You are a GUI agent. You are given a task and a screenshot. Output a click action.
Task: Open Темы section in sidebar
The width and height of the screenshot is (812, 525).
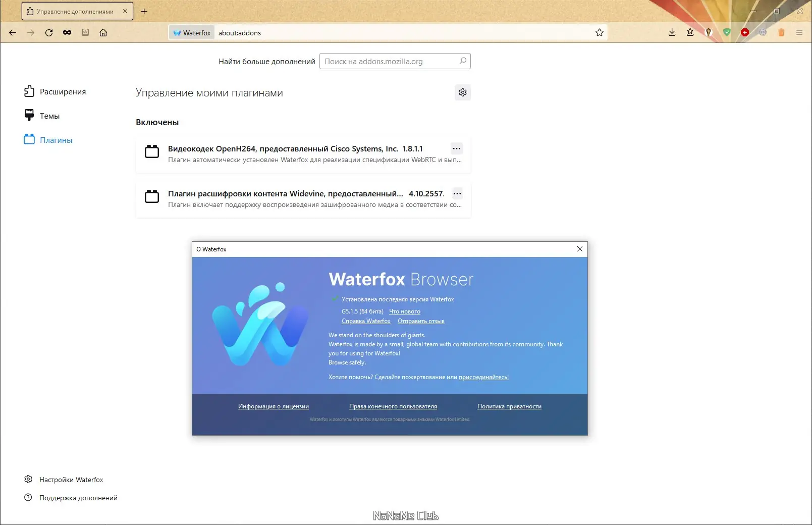(42, 116)
